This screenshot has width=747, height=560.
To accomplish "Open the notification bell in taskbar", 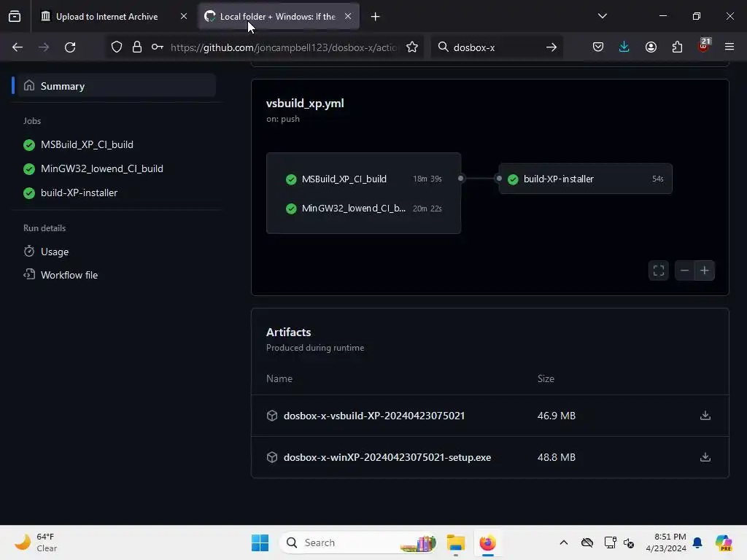I will (697, 542).
